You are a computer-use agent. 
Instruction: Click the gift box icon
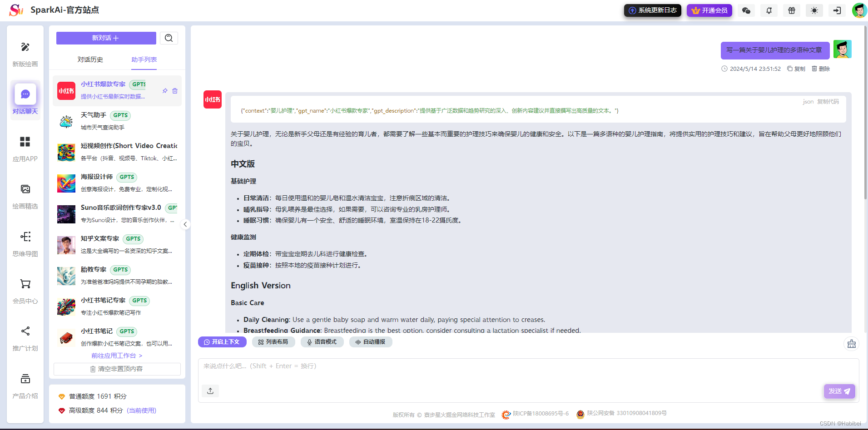click(792, 10)
